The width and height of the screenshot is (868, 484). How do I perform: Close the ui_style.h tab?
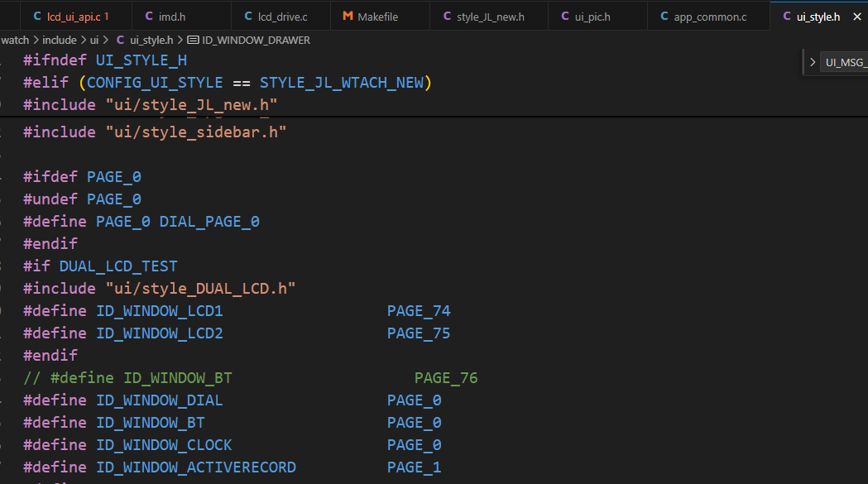[857, 17]
